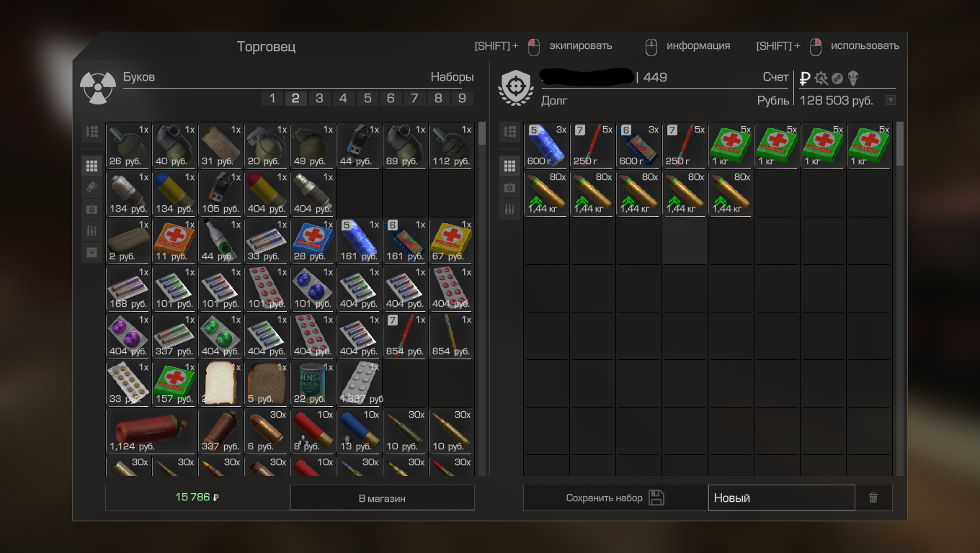
Task: Click the 15 786 ₽ total value
Action: point(197,498)
